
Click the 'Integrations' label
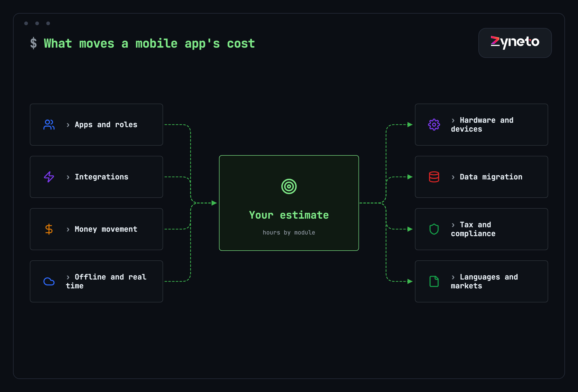pyautogui.click(x=101, y=177)
